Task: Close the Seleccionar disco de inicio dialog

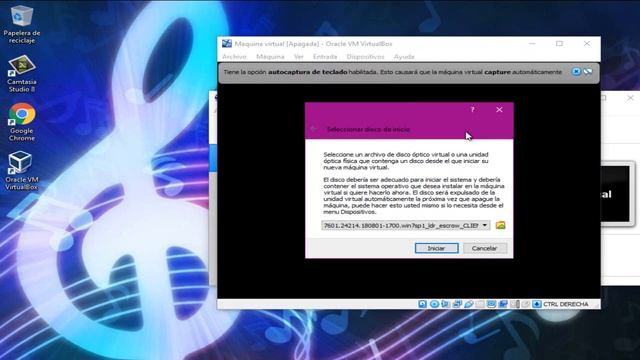Action: (x=499, y=110)
